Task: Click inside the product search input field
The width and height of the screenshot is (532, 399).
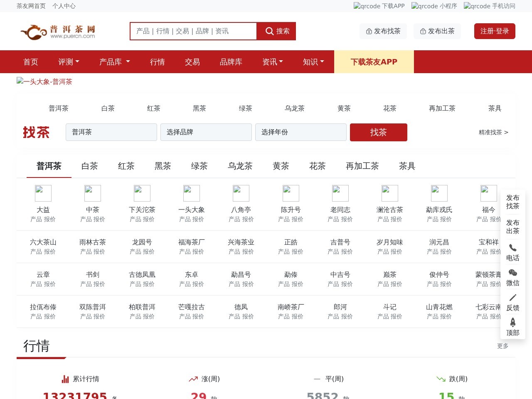Action: (193, 31)
